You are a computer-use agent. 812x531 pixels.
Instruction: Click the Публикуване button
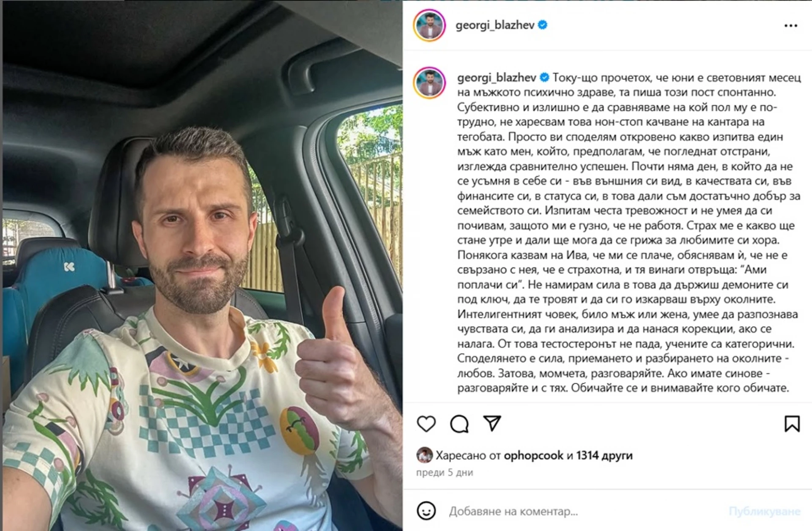(764, 511)
